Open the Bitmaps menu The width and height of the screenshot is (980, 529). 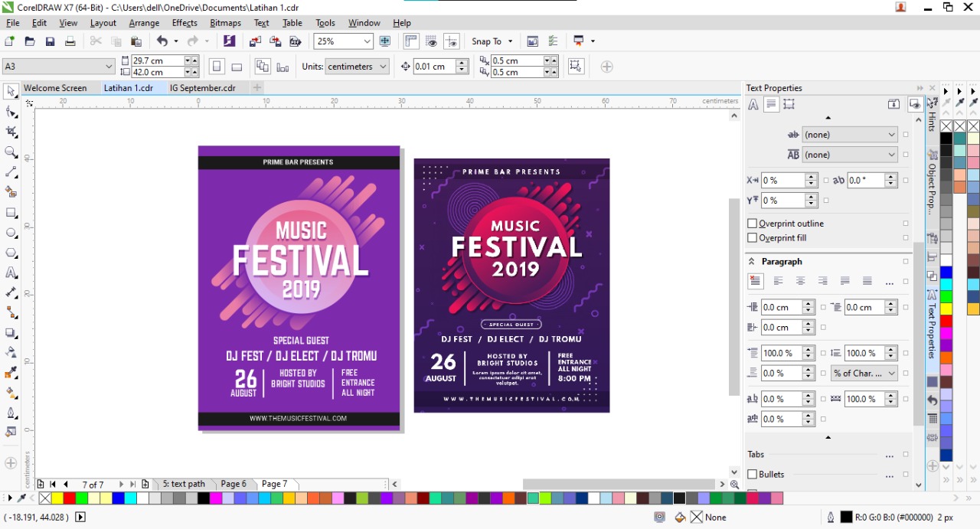click(x=225, y=23)
